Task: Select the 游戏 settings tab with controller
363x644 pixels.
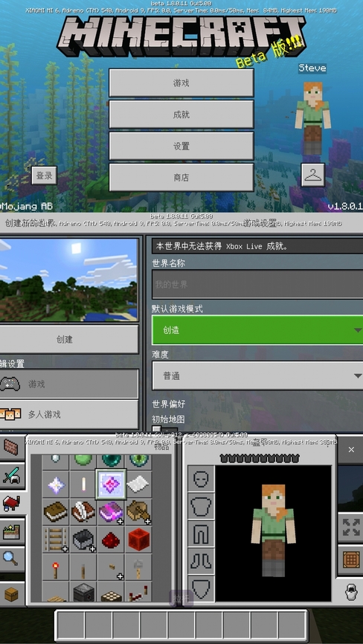Action: pyautogui.click(x=69, y=384)
